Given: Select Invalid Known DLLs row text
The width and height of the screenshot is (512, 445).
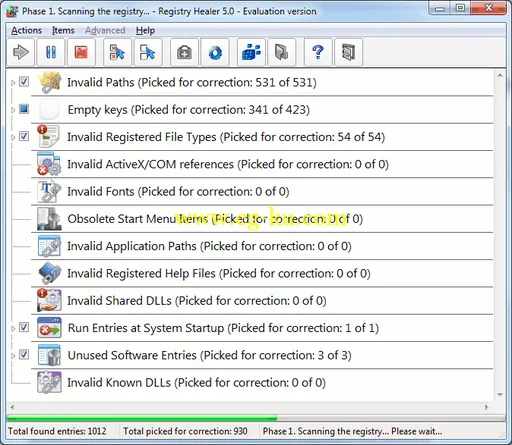Looking at the screenshot, I should pyautogui.click(x=196, y=383).
